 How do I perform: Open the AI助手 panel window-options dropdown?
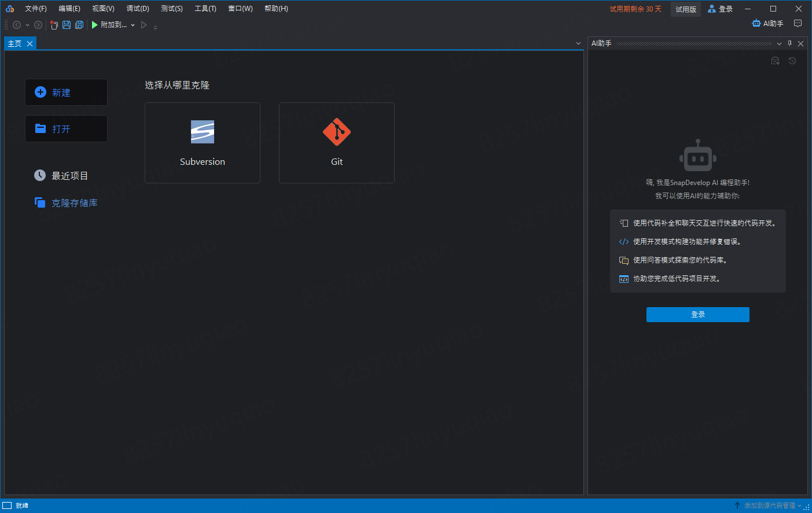click(x=779, y=43)
